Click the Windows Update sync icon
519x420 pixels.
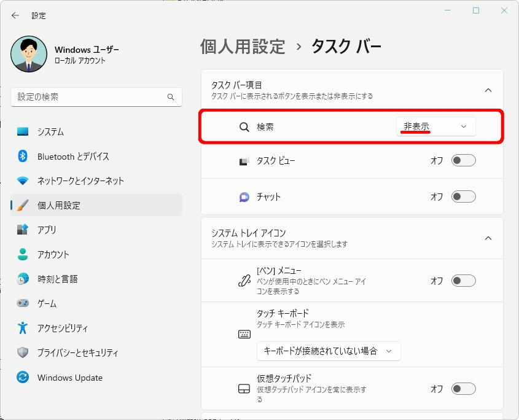pyautogui.click(x=23, y=378)
